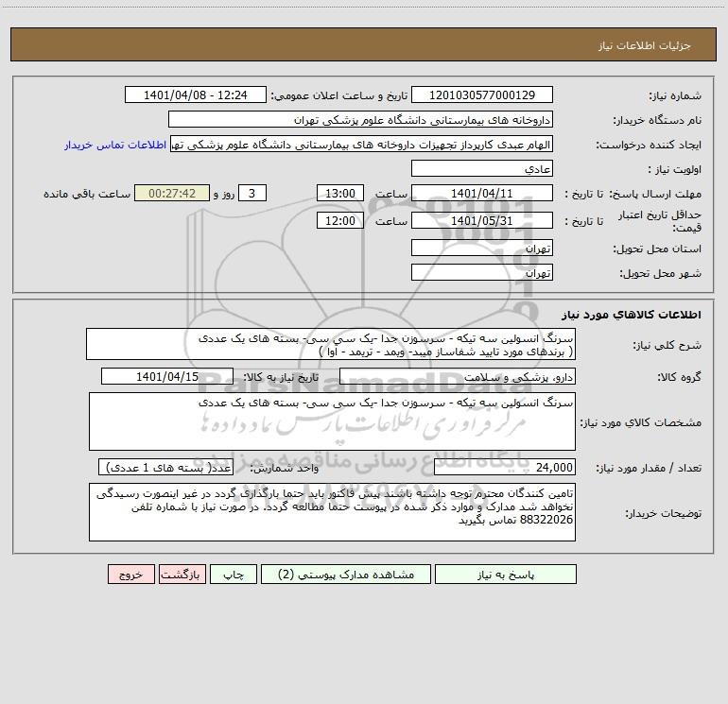Click the goods specifications text area
The width and height of the screenshot is (728, 704).
tap(332, 421)
